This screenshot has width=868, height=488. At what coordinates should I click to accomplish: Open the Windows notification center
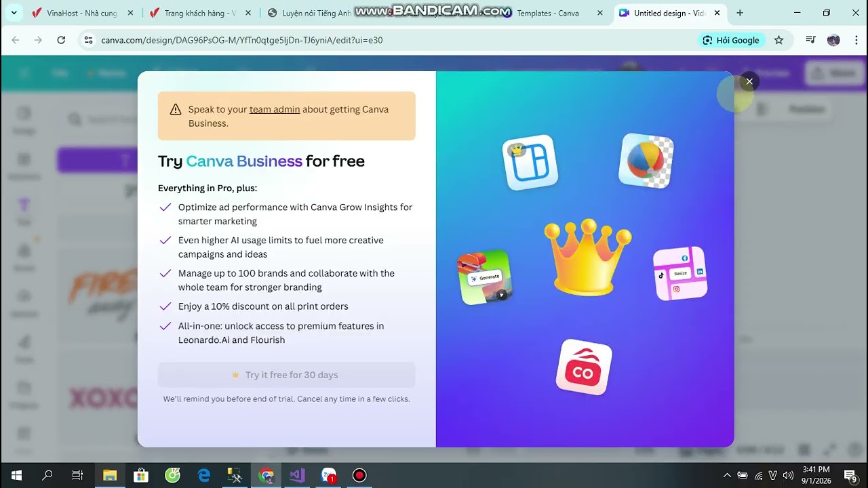tap(851, 475)
